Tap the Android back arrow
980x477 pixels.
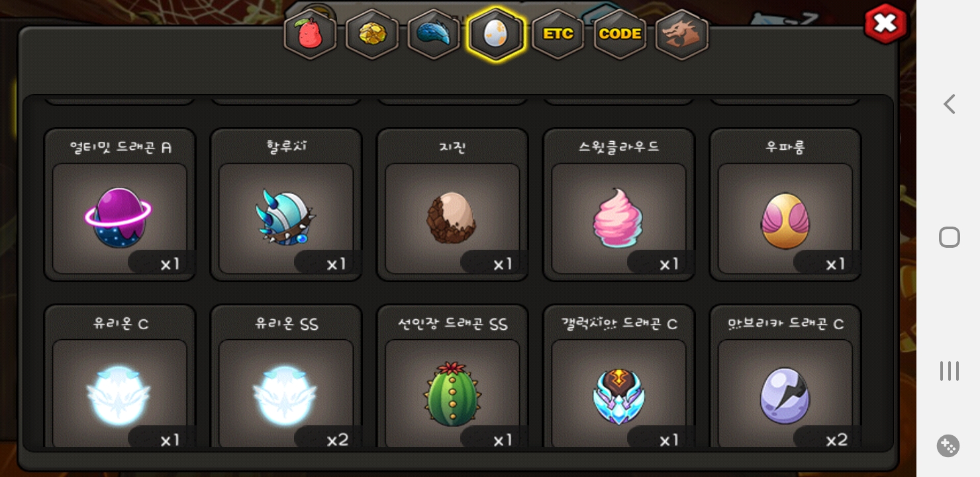click(x=949, y=104)
